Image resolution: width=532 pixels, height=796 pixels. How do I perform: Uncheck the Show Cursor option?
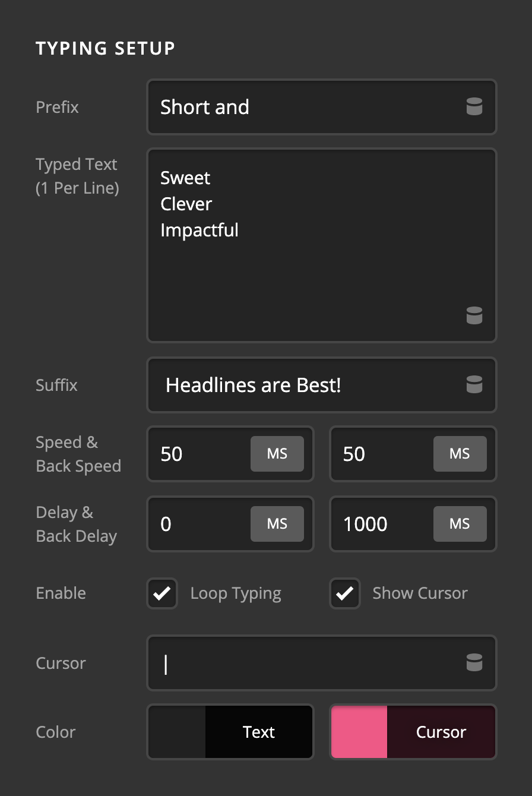click(345, 593)
